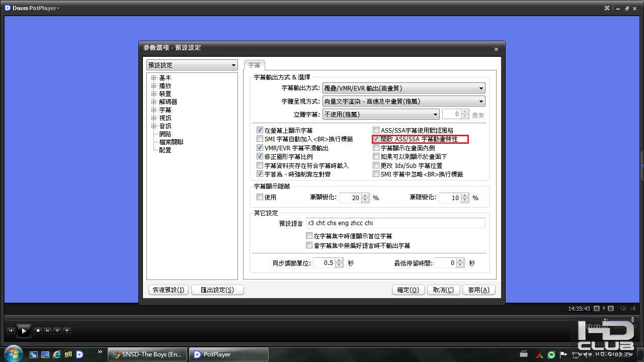Open the playlist button in player controls
Screen dimensions: 644x362
57,330
